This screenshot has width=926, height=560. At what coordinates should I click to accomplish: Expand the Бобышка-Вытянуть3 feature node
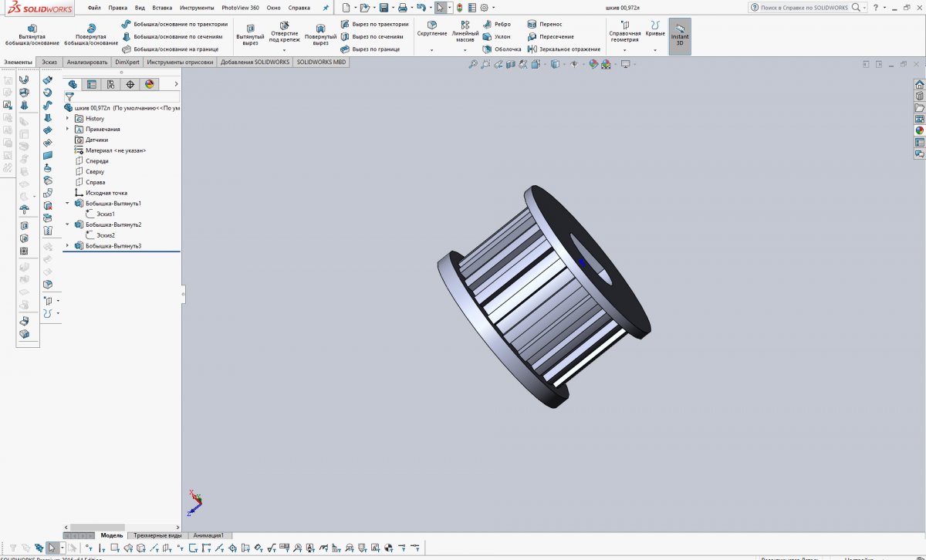point(68,246)
